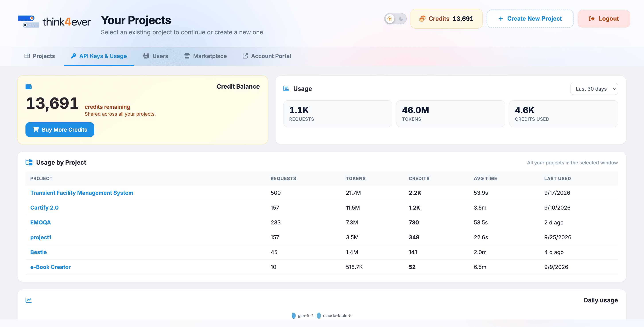Open the e-Book Creator project
The height and width of the screenshot is (327, 644).
50,267
